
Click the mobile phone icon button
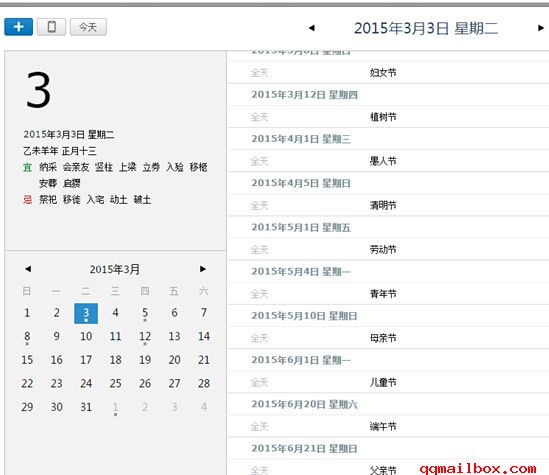tap(51, 27)
